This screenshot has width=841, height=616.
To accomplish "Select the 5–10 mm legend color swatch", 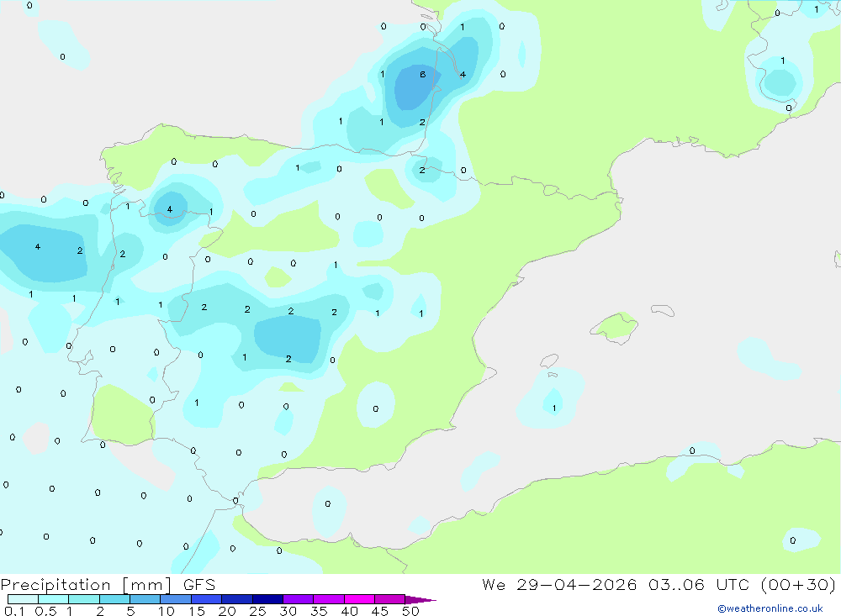I will click(x=145, y=599).
